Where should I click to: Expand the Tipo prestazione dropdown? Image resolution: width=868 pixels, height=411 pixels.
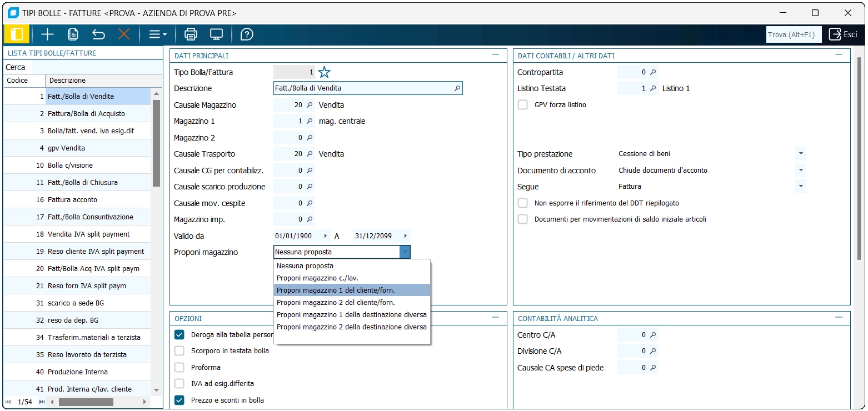800,154
